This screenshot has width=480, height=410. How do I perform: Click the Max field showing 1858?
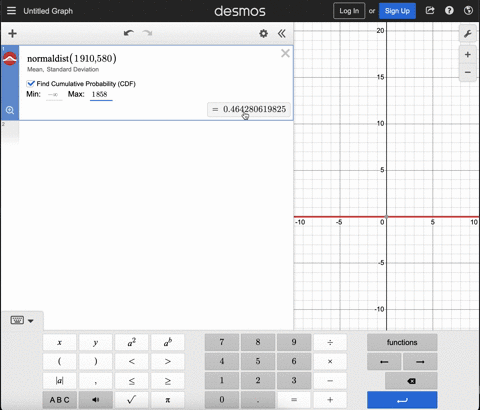click(x=101, y=94)
